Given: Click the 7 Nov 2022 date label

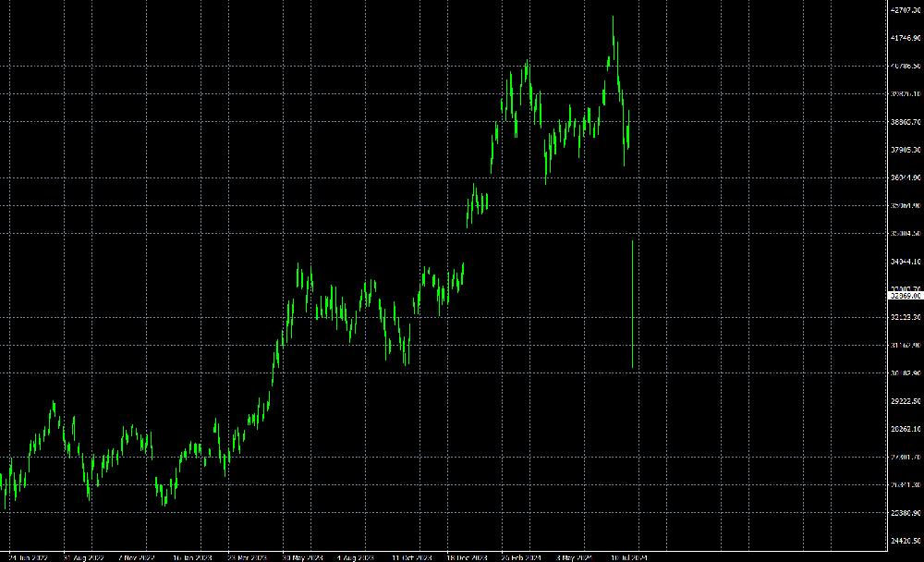Looking at the screenshot, I should [x=136, y=558].
